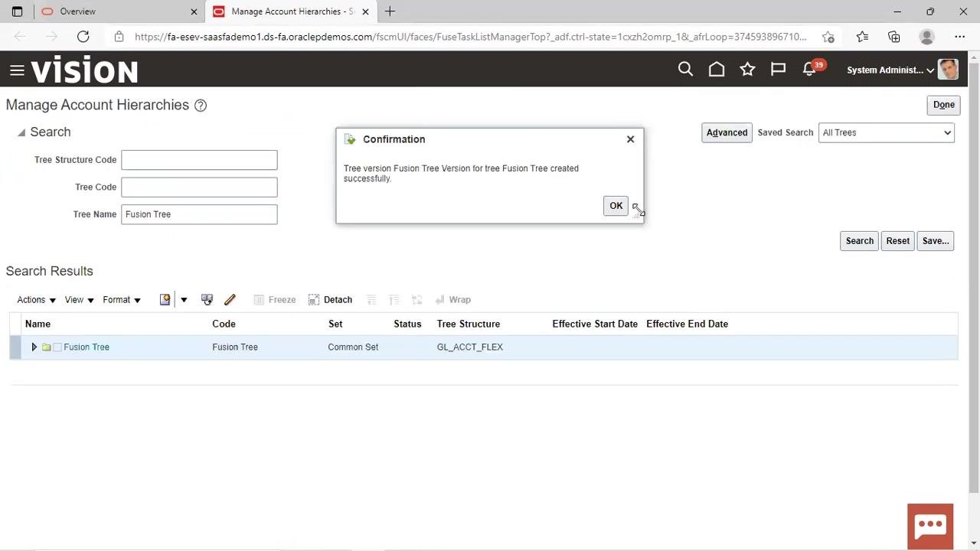
Task: Open the Format menu
Action: tap(122, 299)
